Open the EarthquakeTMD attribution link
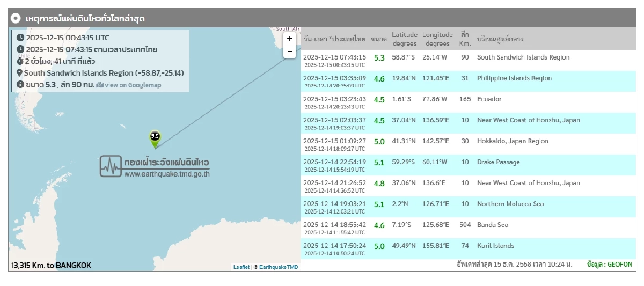 [x=279, y=267]
